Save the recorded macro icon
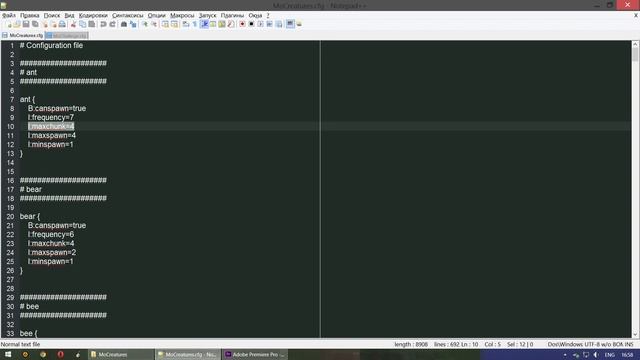 coord(279,24)
